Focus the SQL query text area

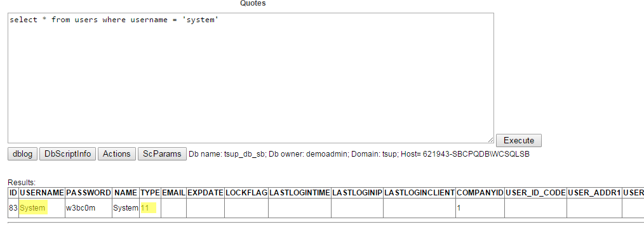[250, 78]
